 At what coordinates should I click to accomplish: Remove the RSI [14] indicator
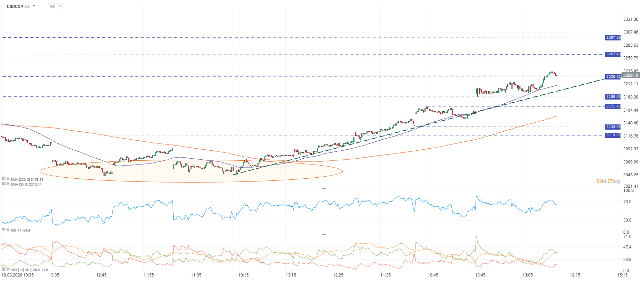pos(8,230)
